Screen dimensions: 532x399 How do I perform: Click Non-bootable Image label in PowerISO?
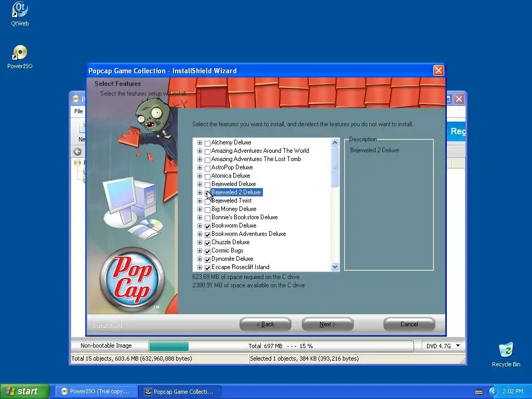point(106,345)
